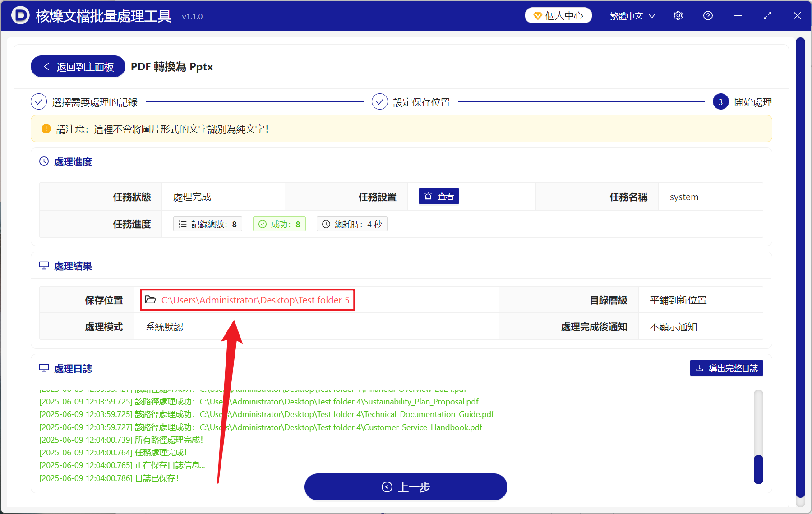Click the help question mark icon
This screenshot has height=514, width=812.
[708, 15]
